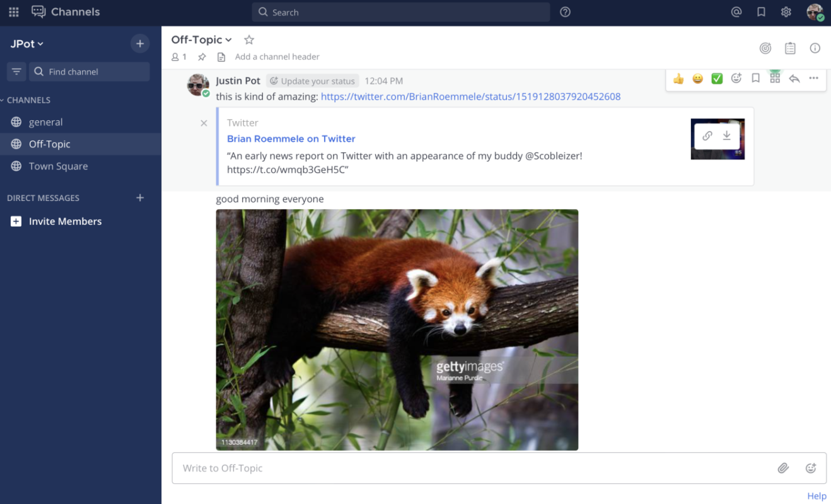The image size is (831, 504).
Task: Switch to the Town Square channel
Action: (x=58, y=166)
